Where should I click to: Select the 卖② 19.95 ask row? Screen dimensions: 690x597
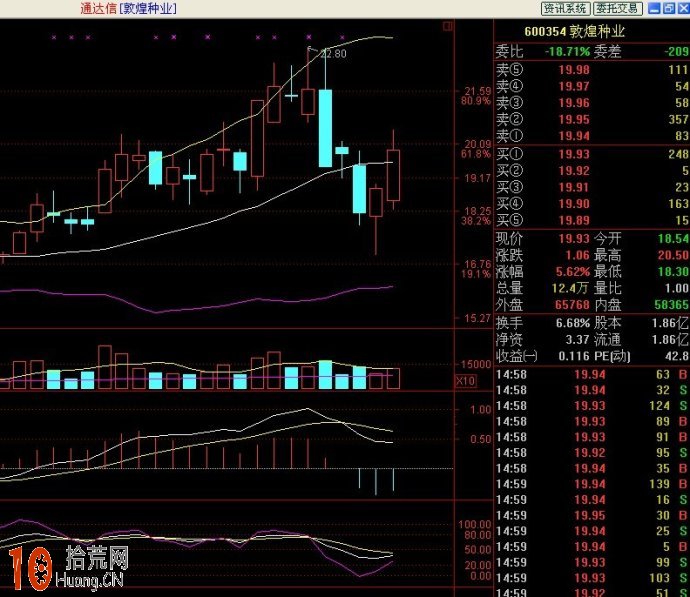[x=592, y=119]
